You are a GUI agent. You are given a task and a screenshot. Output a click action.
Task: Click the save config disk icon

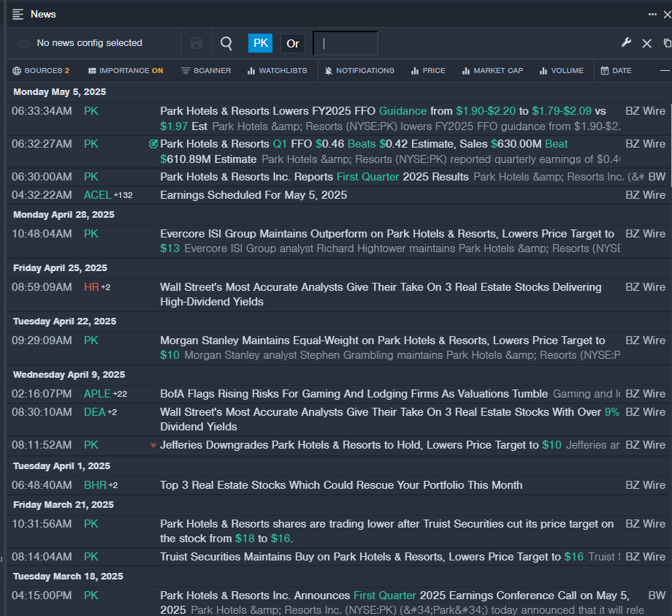pos(196,43)
